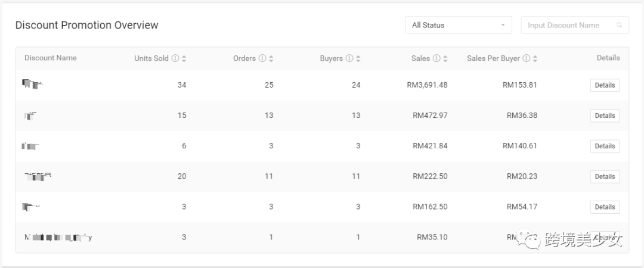
Task: Open the All Status dropdown
Action: pyautogui.click(x=459, y=25)
